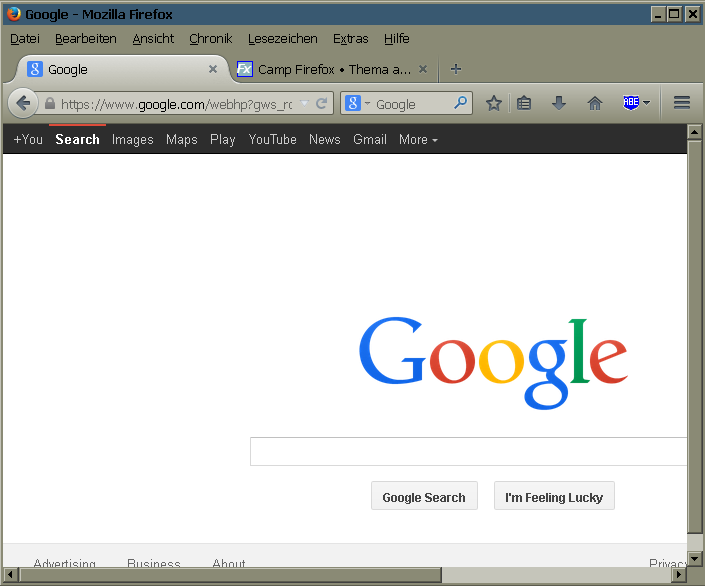Image resolution: width=705 pixels, height=586 pixels.
Task: Go to Google Maps
Action: 182,139
